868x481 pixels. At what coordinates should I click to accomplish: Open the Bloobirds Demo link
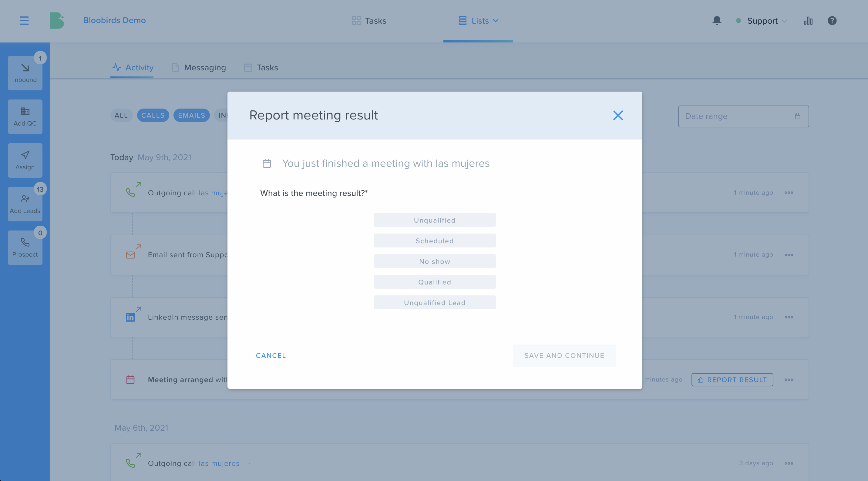114,20
